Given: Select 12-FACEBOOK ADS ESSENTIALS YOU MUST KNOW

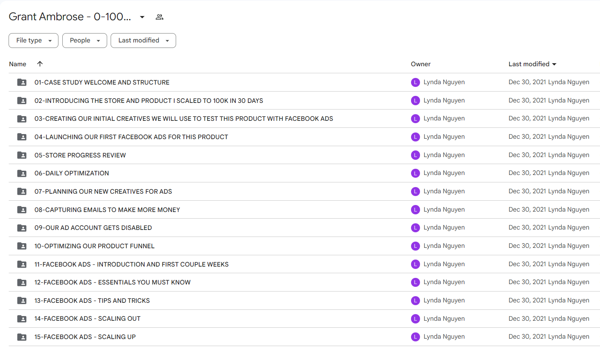Looking at the screenshot, I should tap(113, 282).
